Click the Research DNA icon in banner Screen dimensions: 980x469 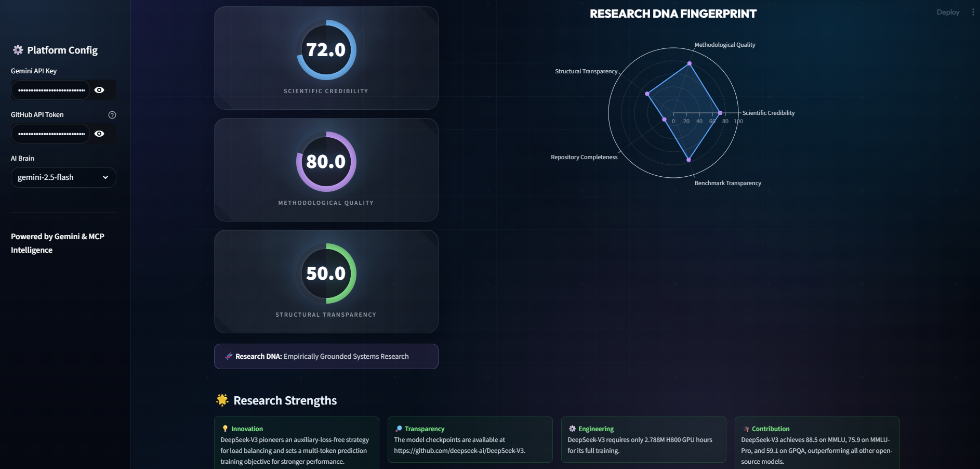[x=229, y=356]
